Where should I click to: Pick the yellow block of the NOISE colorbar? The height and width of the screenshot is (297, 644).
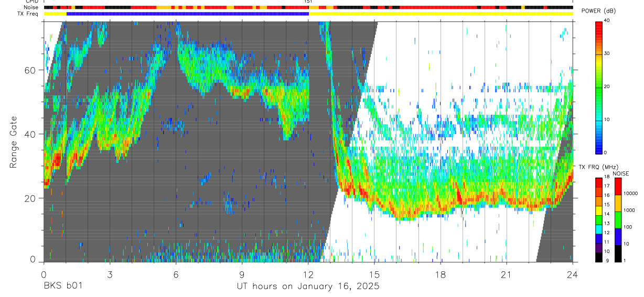pos(618,203)
